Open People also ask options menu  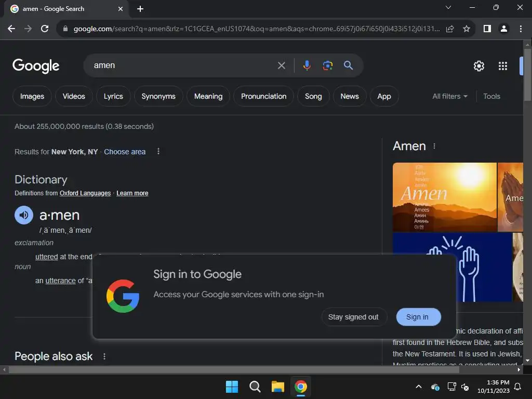[104, 356]
